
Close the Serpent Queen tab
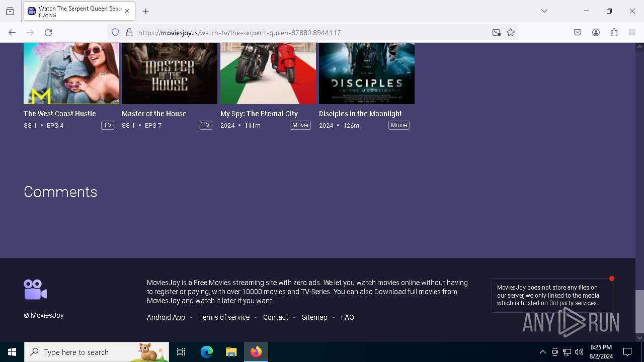(x=127, y=11)
